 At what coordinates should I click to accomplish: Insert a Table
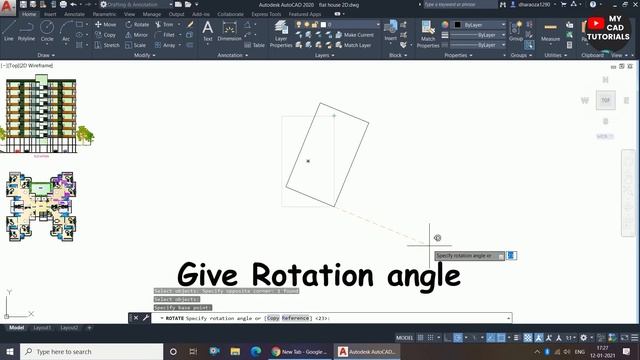coord(255,45)
